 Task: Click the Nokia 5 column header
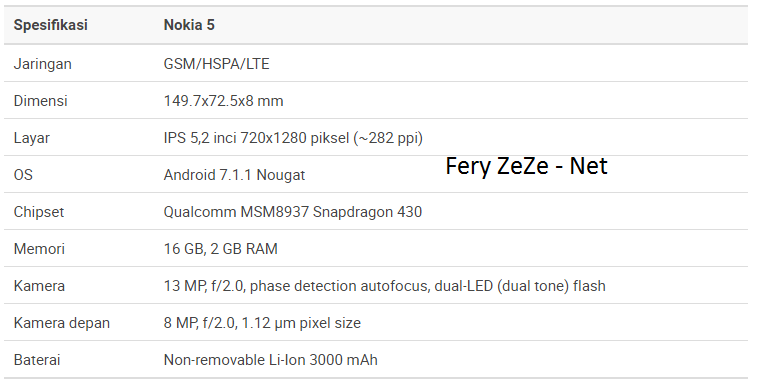coord(189,25)
